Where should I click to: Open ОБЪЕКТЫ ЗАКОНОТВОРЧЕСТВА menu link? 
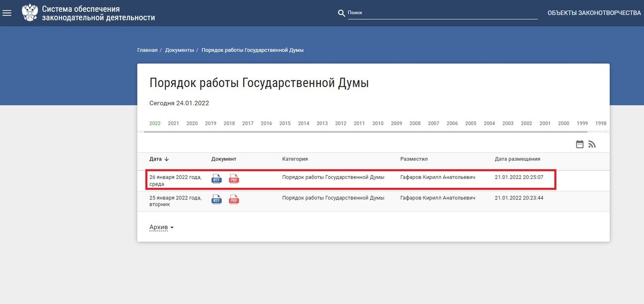pos(594,13)
